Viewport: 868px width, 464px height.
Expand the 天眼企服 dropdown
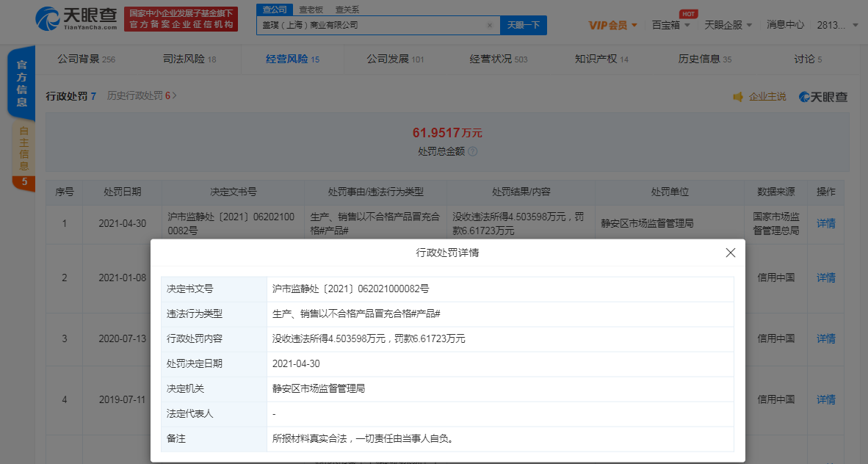tap(728, 25)
